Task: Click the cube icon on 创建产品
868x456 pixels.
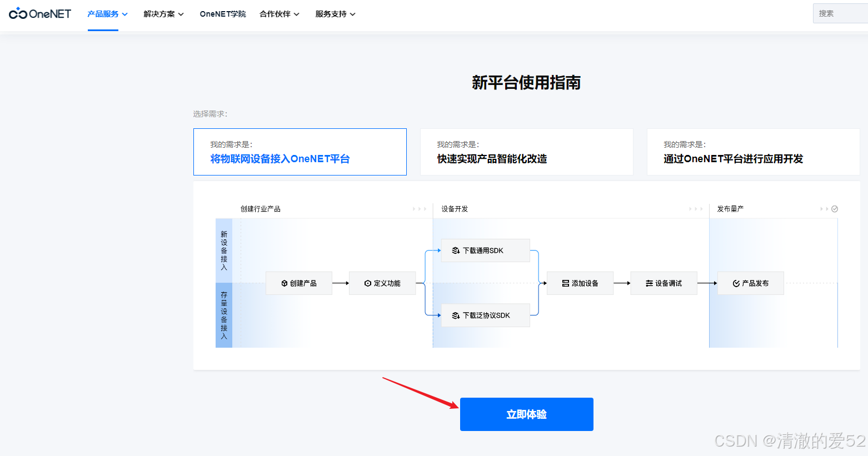Action: coord(285,283)
